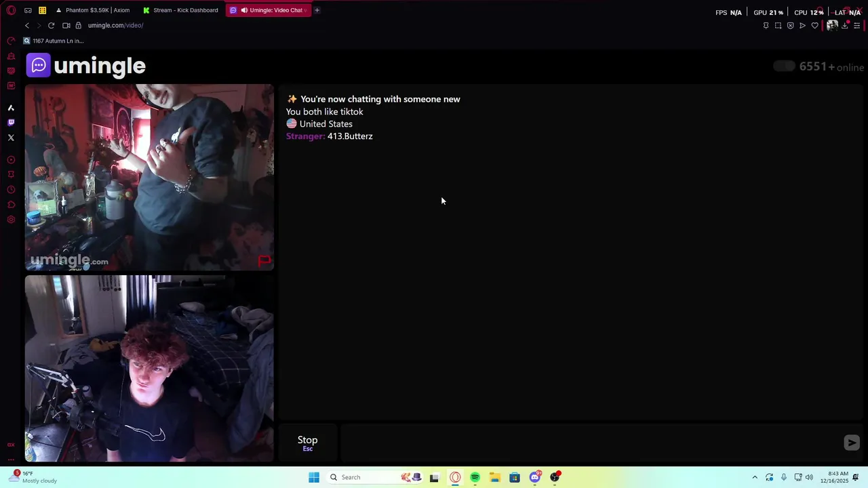Open Discord from the taskbar

(x=535, y=477)
